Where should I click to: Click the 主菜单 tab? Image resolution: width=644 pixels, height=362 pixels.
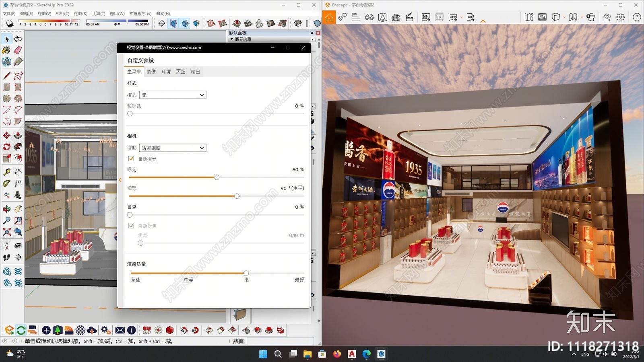pyautogui.click(x=134, y=72)
